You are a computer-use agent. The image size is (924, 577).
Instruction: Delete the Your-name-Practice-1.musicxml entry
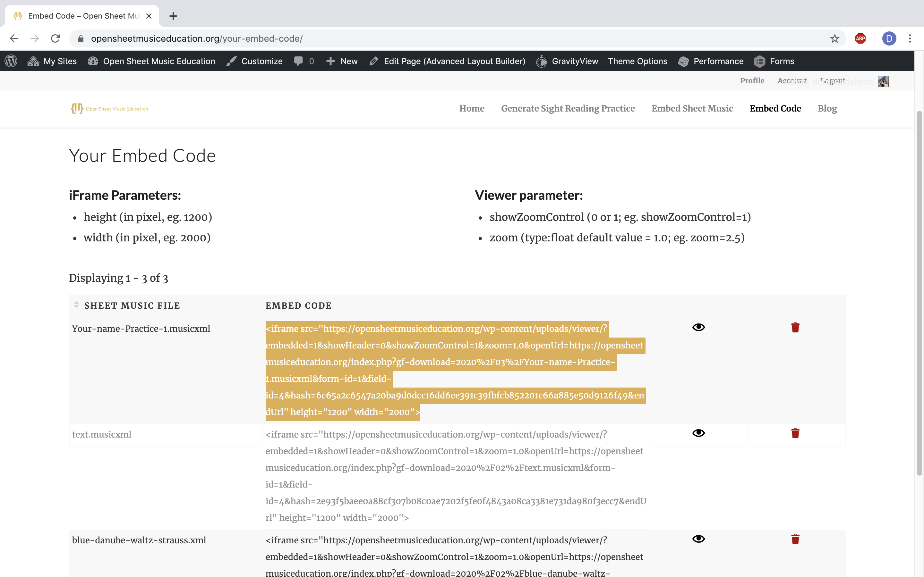tap(795, 327)
